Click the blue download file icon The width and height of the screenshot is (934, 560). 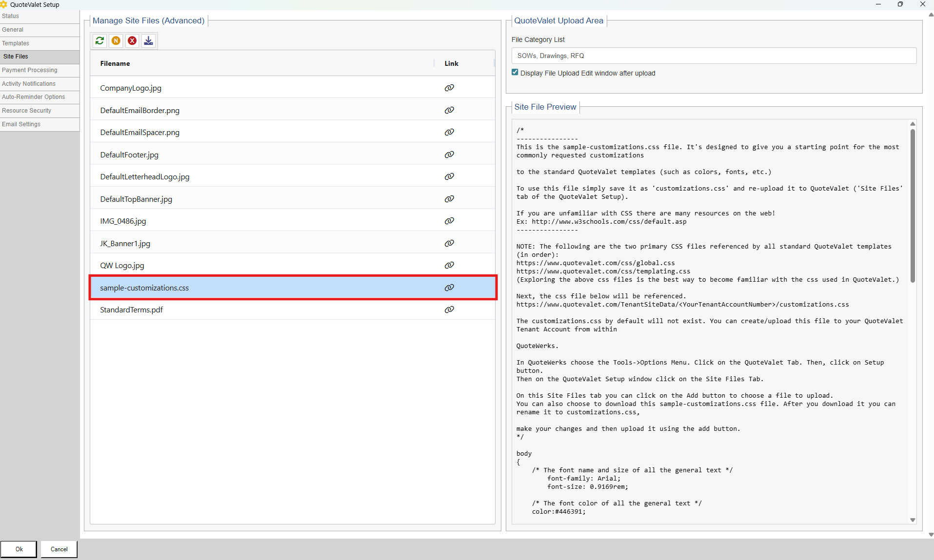click(x=149, y=40)
